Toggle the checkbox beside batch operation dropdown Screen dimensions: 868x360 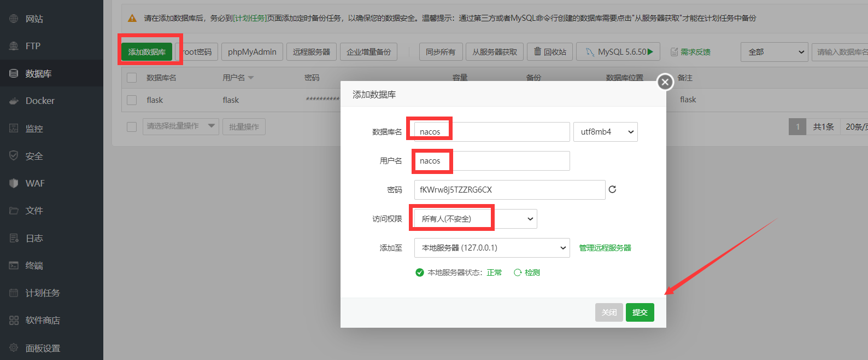(132, 126)
